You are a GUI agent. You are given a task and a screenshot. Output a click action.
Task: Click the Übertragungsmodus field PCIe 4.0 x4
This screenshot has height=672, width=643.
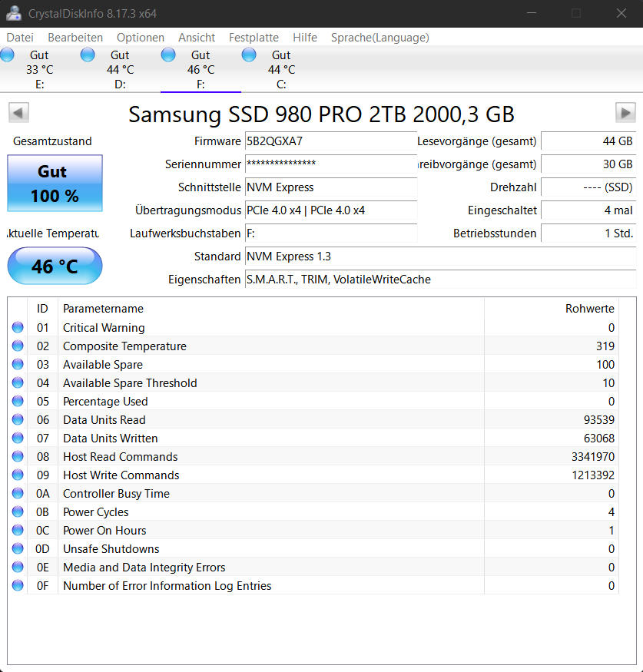(x=331, y=210)
